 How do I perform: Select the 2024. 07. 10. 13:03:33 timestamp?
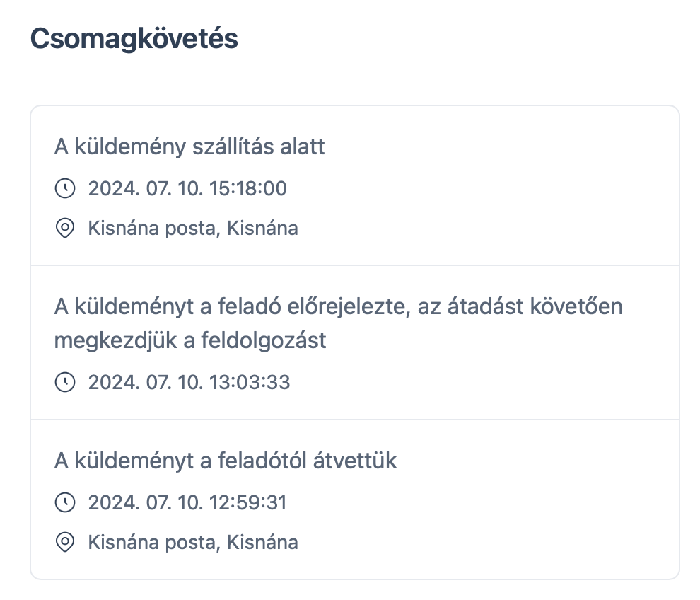(189, 382)
